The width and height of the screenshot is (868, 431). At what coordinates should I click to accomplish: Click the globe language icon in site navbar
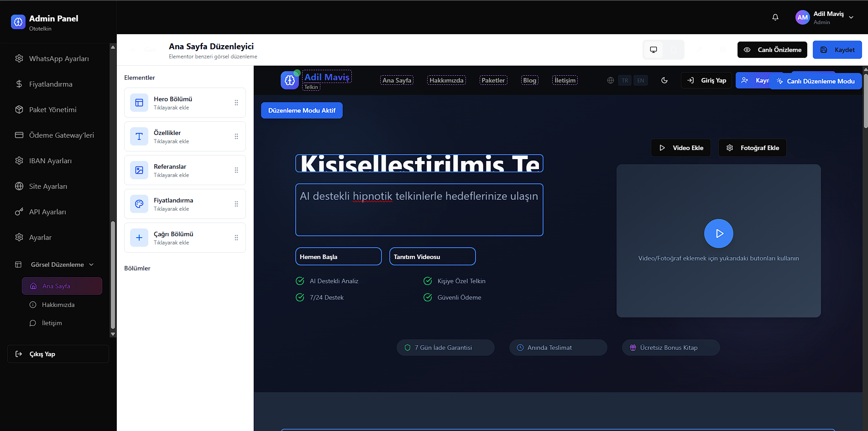610,80
